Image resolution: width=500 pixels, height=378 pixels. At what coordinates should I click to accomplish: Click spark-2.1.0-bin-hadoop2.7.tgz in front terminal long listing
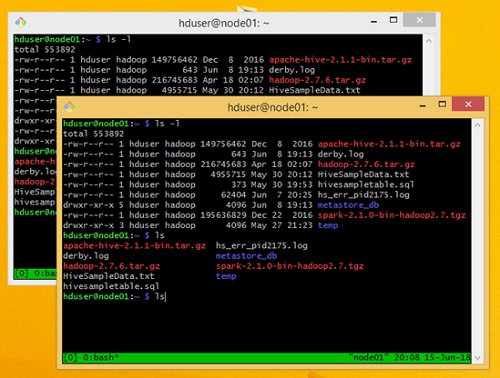392,215
